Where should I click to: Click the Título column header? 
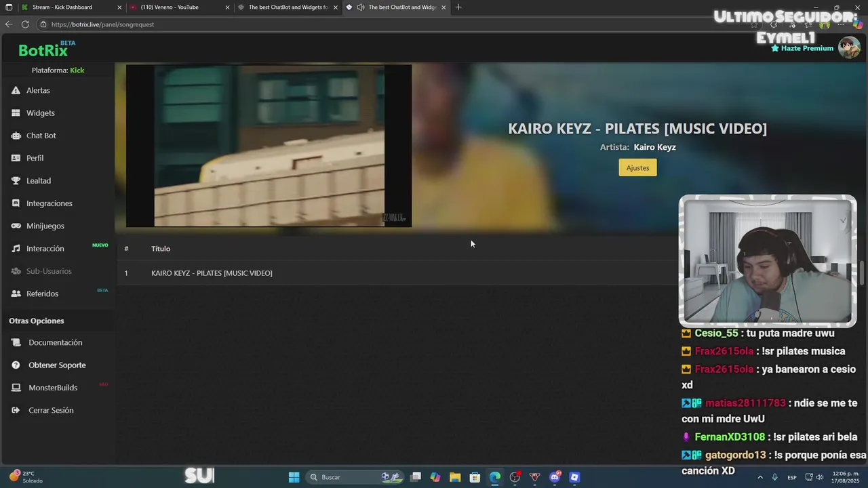point(161,249)
